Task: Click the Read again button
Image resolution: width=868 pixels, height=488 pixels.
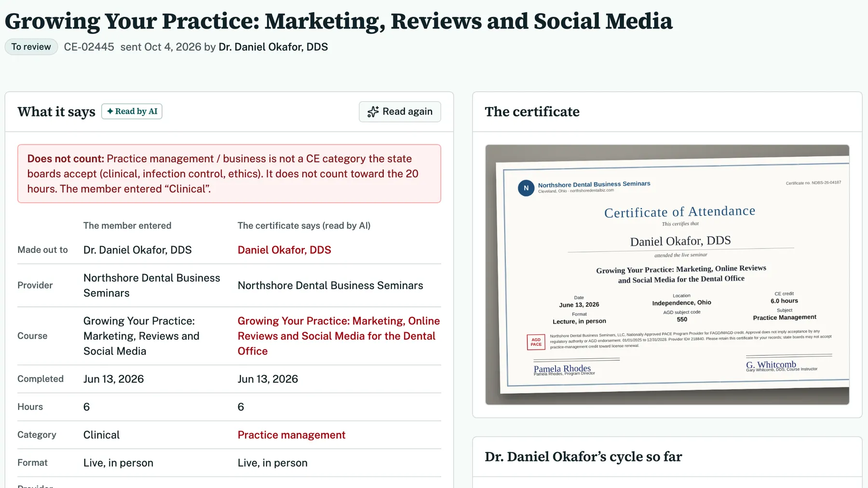Action: coord(400,112)
